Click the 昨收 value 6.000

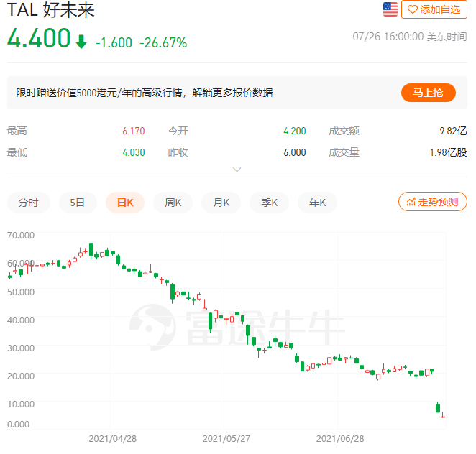tap(295, 152)
